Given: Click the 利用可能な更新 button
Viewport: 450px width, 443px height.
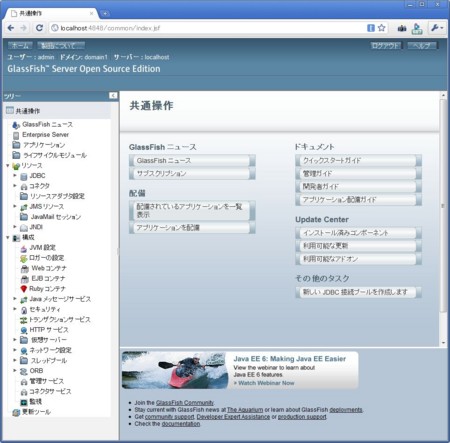Looking at the screenshot, I should pyautogui.click(x=358, y=246).
